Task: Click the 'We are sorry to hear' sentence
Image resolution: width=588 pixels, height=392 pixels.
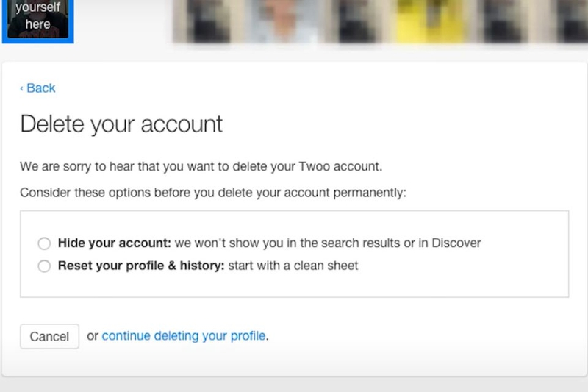Action: click(201, 166)
